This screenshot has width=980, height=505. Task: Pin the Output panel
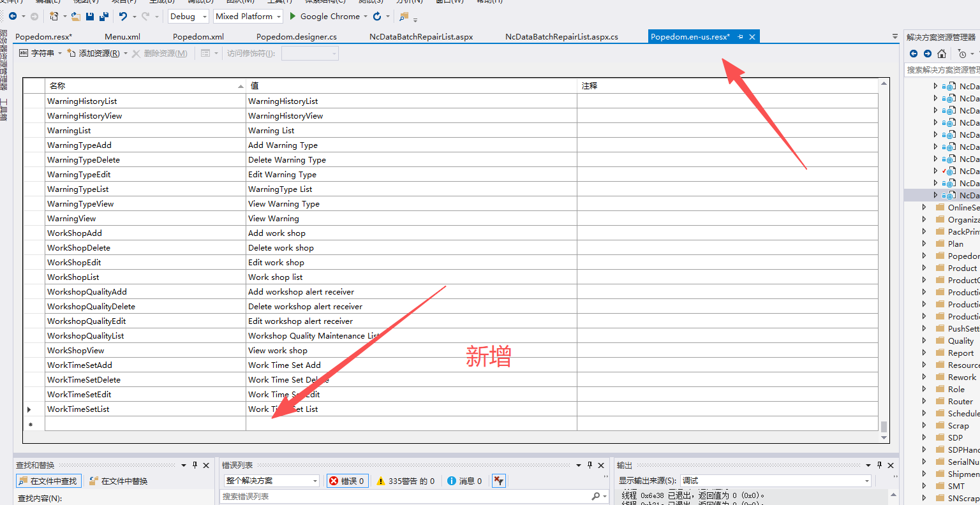tap(879, 465)
